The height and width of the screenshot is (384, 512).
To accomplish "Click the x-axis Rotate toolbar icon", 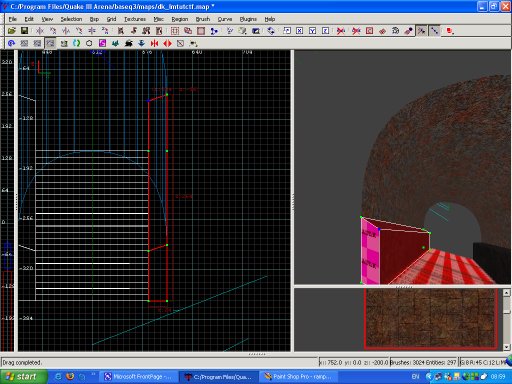I will pos(53,31).
